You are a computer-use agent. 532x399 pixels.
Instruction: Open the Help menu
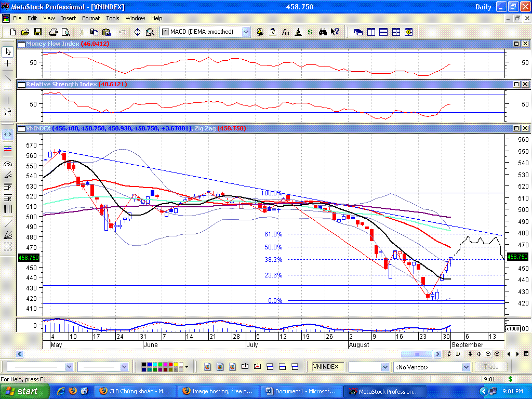pos(156,18)
